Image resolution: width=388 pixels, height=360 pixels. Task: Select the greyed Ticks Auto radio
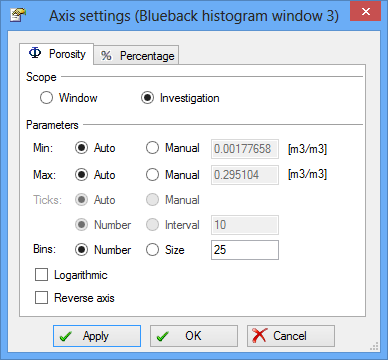[81, 200]
